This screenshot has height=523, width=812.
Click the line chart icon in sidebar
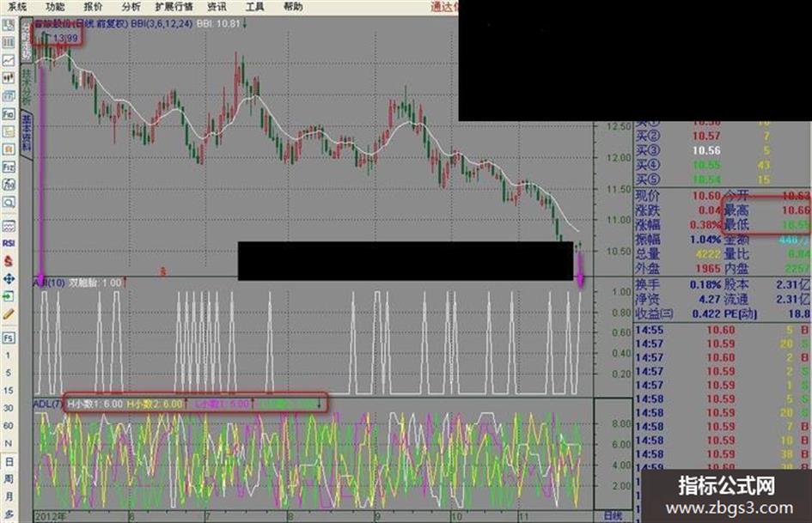(x=9, y=60)
